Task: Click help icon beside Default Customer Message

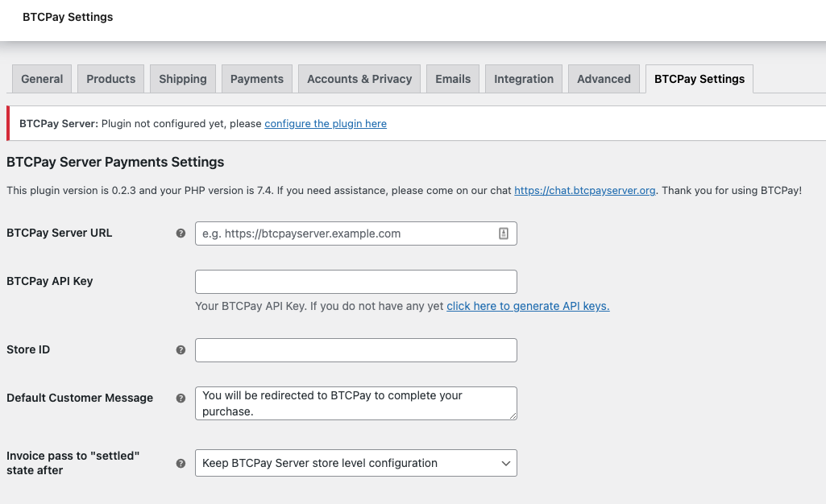Action: pyautogui.click(x=181, y=399)
